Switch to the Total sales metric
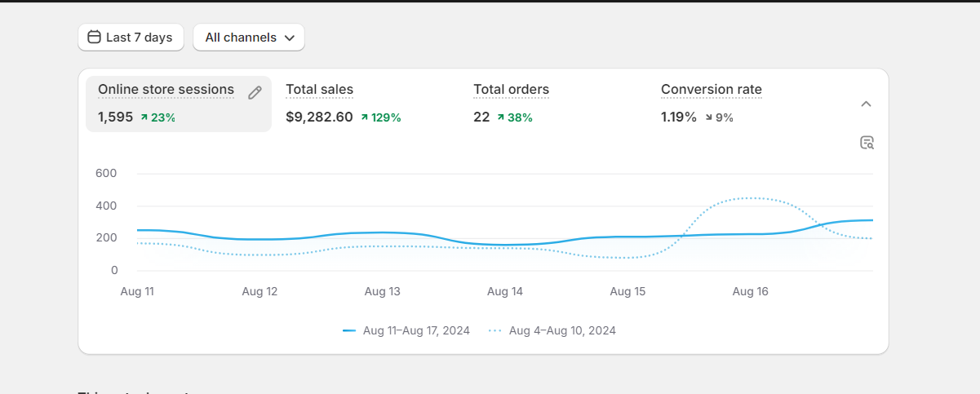The width and height of the screenshot is (980, 394). [319, 90]
